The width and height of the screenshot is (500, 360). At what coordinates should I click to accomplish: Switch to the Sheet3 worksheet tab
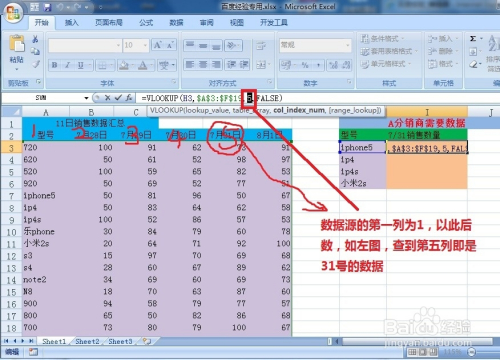[120, 341]
